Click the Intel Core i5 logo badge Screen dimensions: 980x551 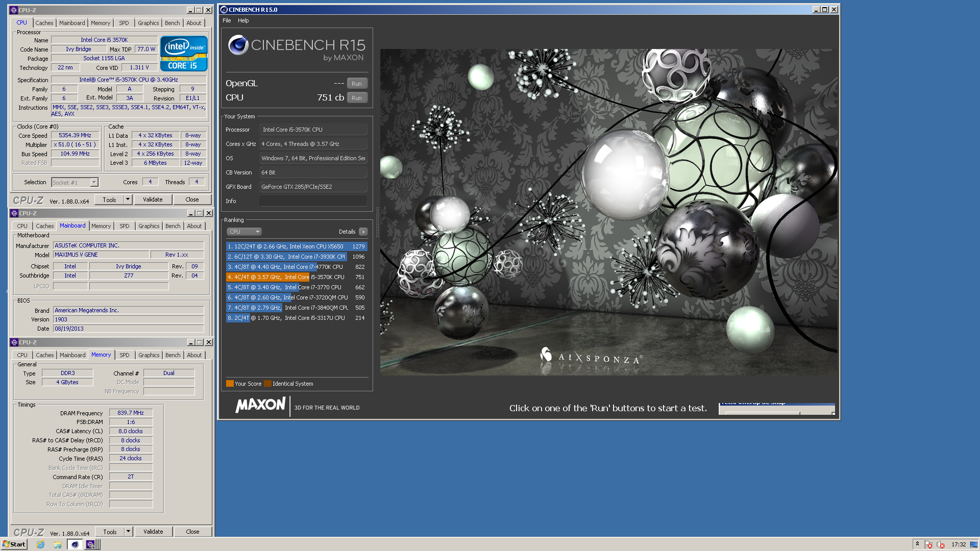(184, 53)
